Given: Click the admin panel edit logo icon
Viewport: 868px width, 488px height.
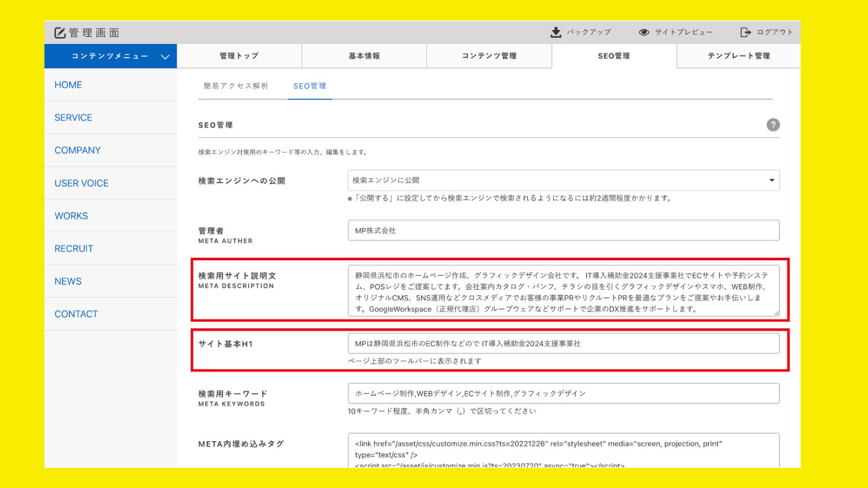Looking at the screenshot, I should pos(60,33).
